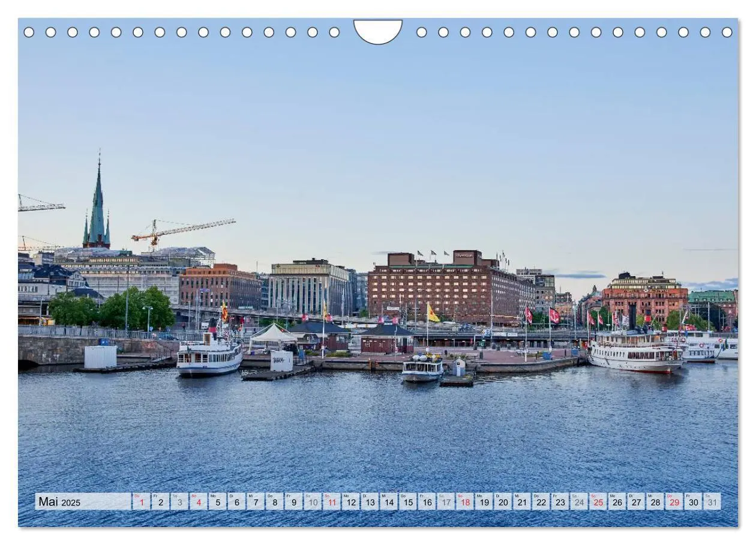Pick the red Sunday date 4
Screen dimensions: 756x545
click(x=199, y=502)
